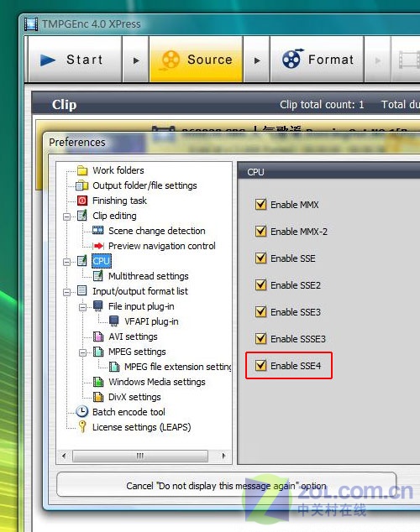Click the DivX settings icon
The height and width of the screenshot is (532, 420).
[x=98, y=397]
